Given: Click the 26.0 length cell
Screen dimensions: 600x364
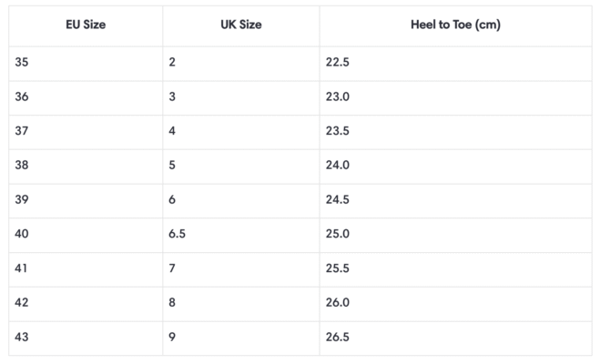Looking at the screenshot, I should click(x=338, y=303).
